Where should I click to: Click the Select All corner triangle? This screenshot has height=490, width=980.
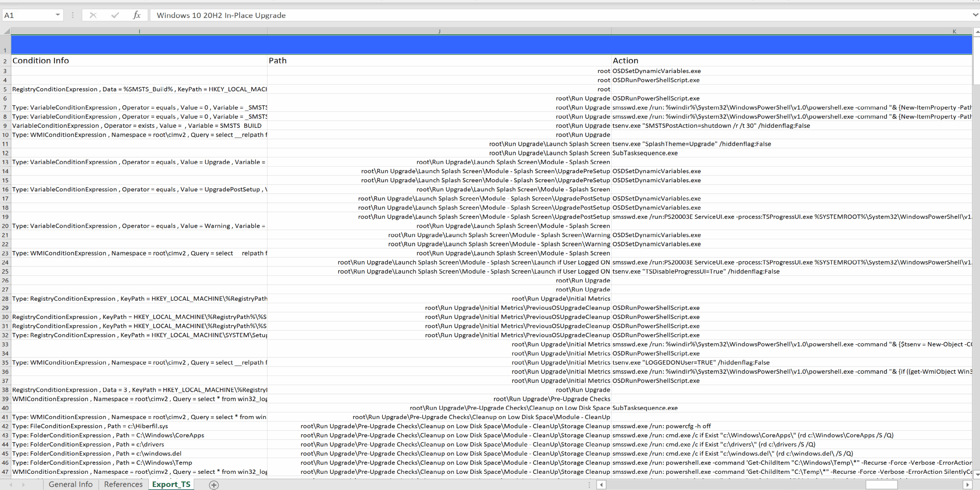click(6, 31)
